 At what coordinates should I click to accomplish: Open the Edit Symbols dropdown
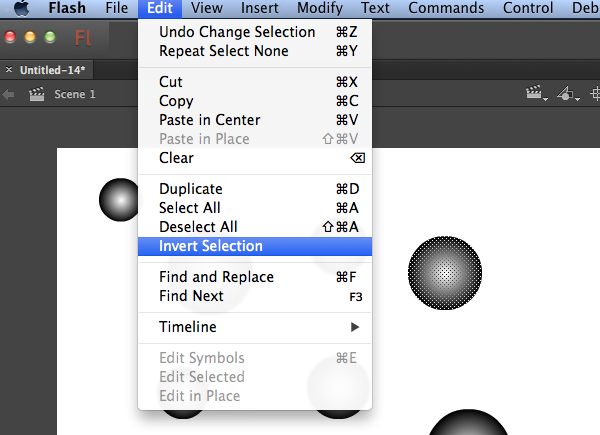tap(568, 94)
